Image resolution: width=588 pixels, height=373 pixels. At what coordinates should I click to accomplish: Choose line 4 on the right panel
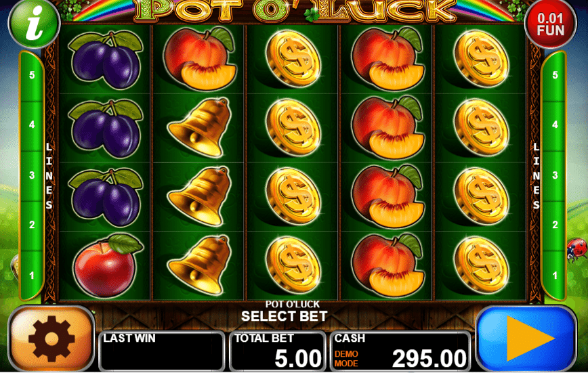click(x=555, y=125)
